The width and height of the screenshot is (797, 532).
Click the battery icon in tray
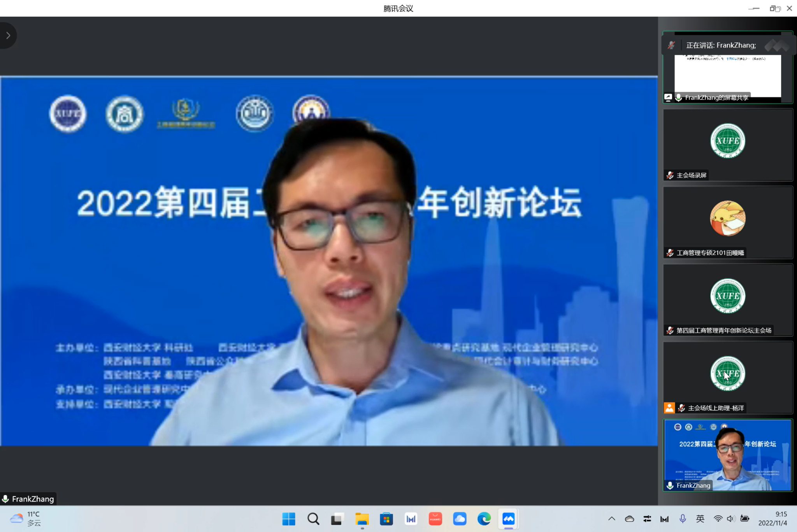coord(745,518)
